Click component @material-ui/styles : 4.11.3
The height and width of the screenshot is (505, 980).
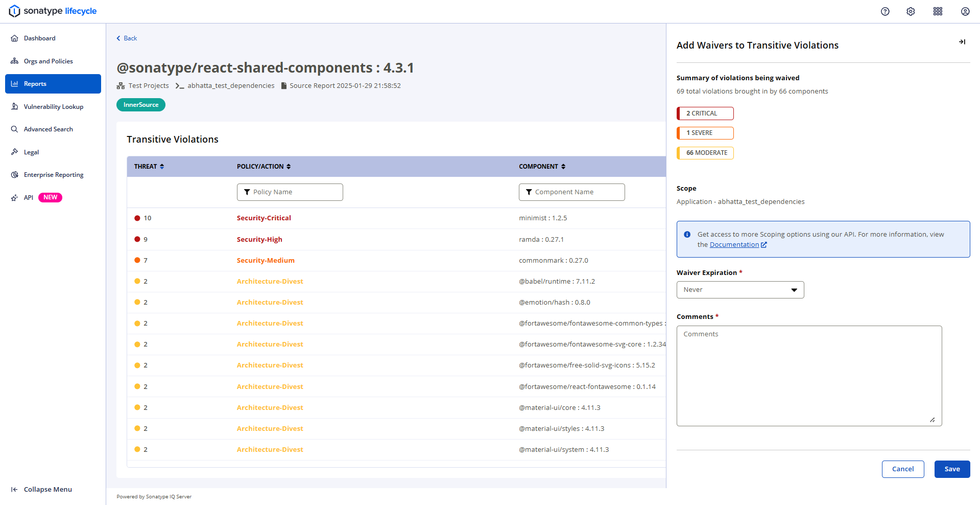click(x=562, y=428)
